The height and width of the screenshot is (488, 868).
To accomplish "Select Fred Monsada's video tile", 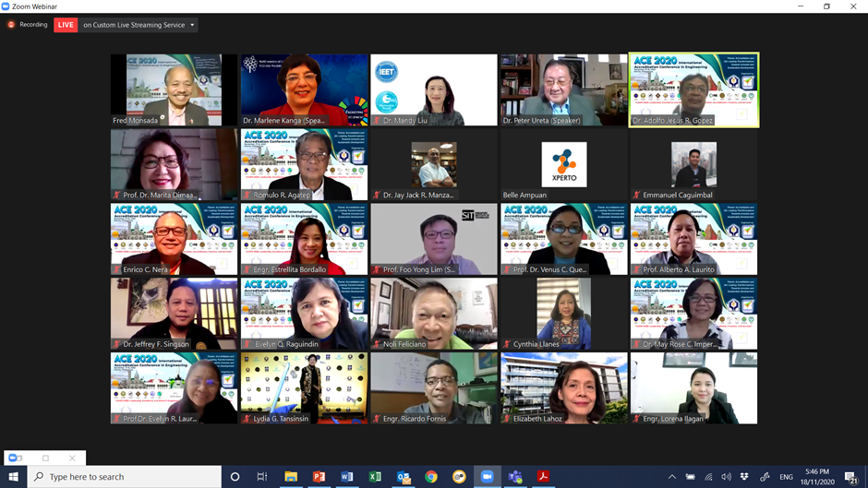I will (x=174, y=89).
